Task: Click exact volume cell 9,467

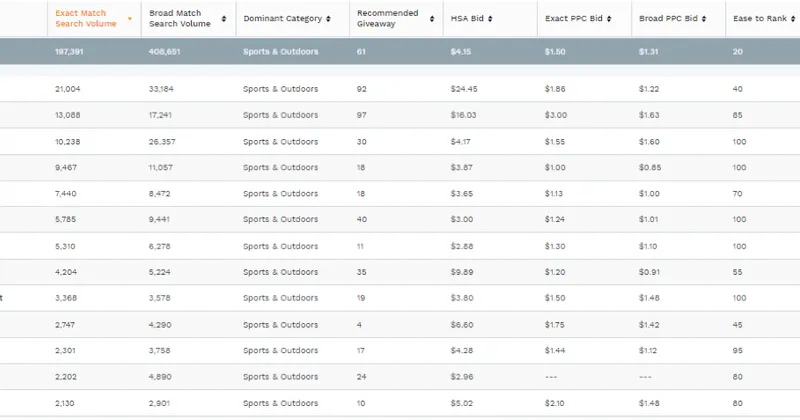Action: coord(66,167)
